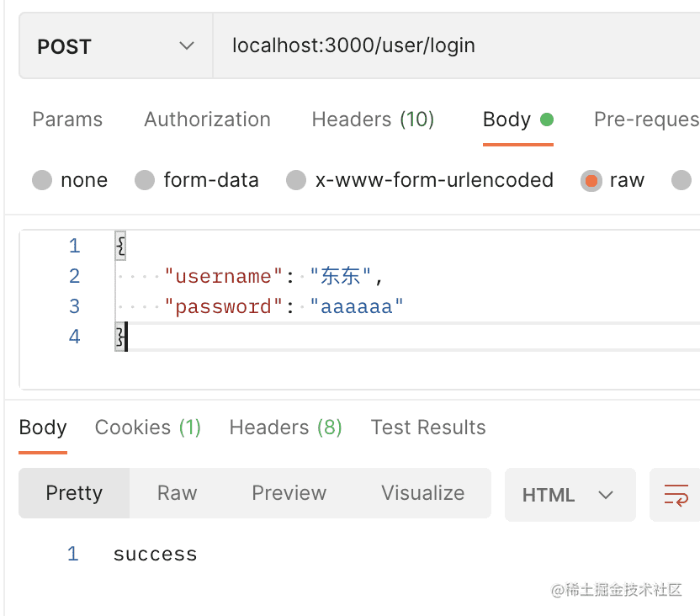Open the Authorization tab
The height and width of the screenshot is (616, 700).
(207, 119)
